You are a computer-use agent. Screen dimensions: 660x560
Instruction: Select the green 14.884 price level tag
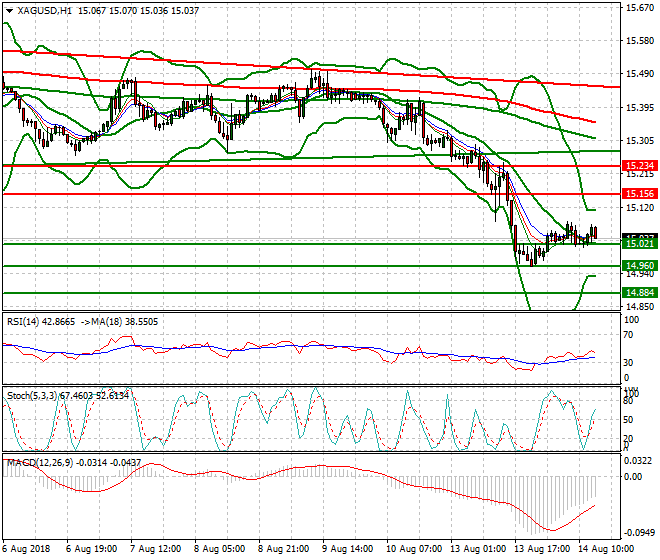click(639, 292)
